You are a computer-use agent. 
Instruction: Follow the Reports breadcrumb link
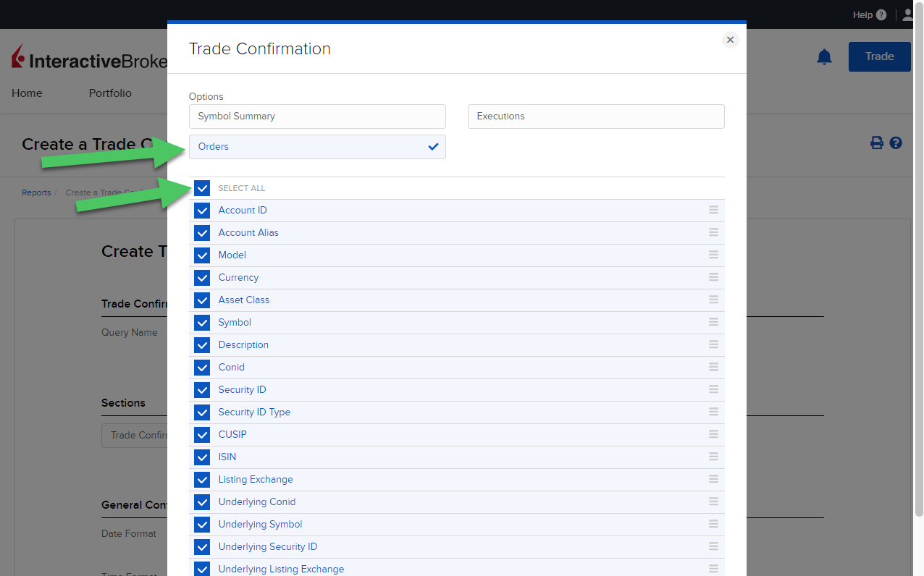pyautogui.click(x=36, y=192)
